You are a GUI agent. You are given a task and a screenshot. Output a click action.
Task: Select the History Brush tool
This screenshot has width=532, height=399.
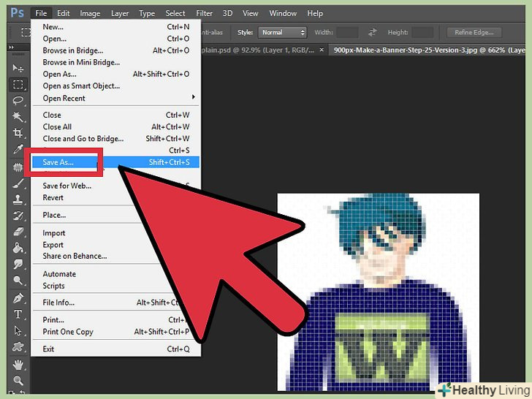18,216
